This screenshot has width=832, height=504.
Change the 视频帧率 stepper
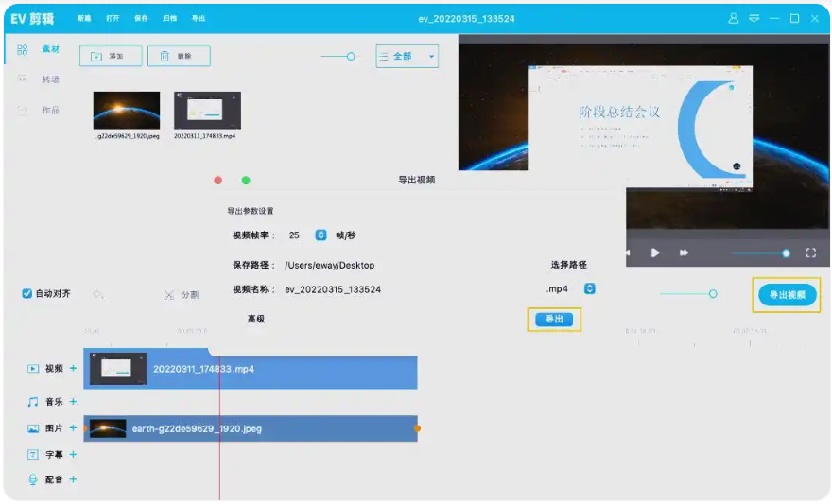click(321, 235)
